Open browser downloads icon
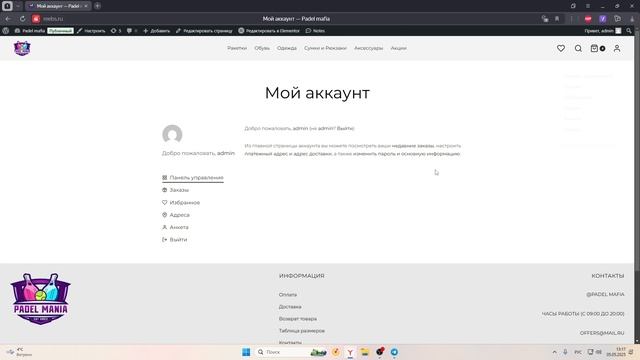This screenshot has height=360, width=640. (x=632, y=19)
